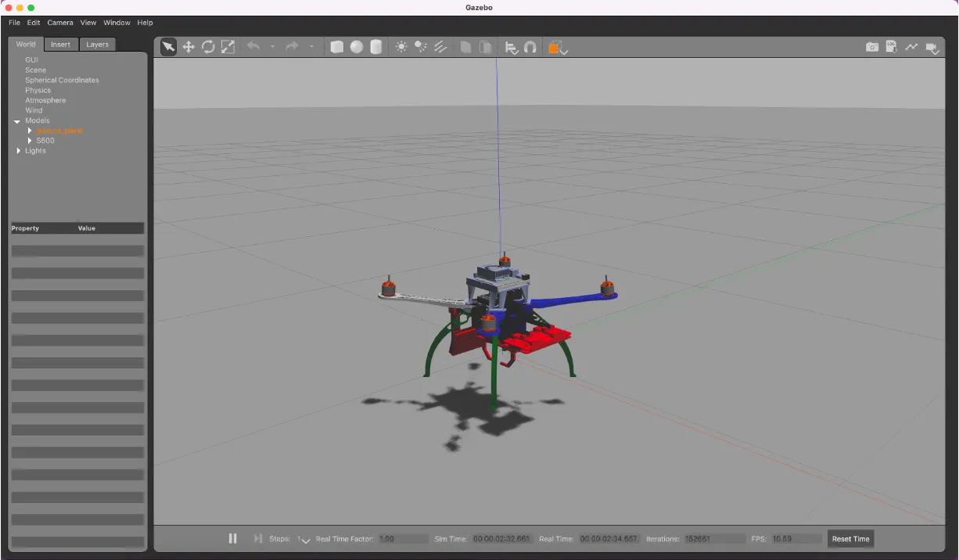This screenshot has width=959, height=560.
Task: Select the S500 model entry
Action: point(45,141)
